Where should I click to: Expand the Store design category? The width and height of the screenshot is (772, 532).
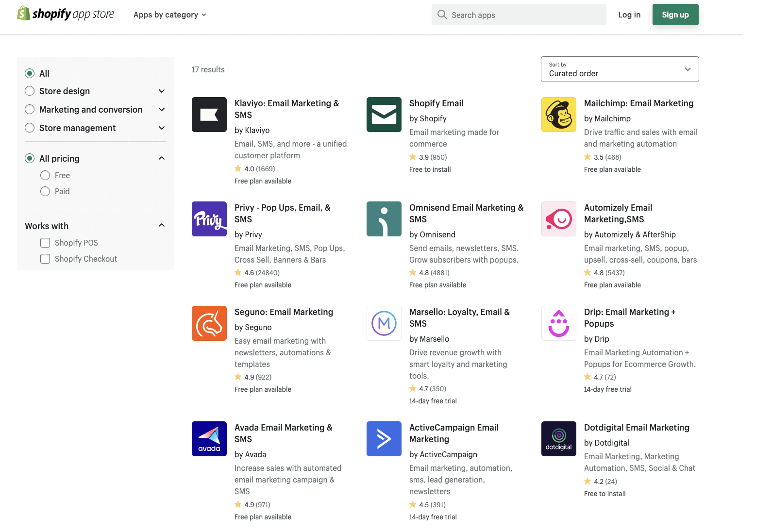pyautogui.click(x=162, y=91)
